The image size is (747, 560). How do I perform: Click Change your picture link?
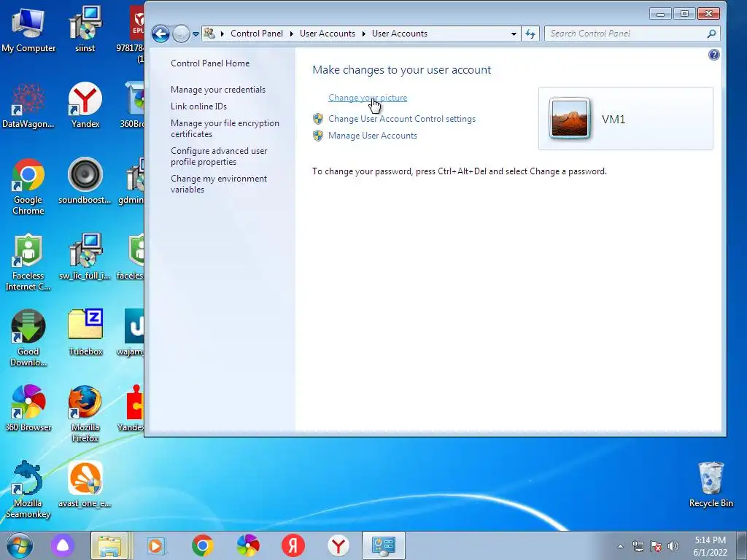368,98
